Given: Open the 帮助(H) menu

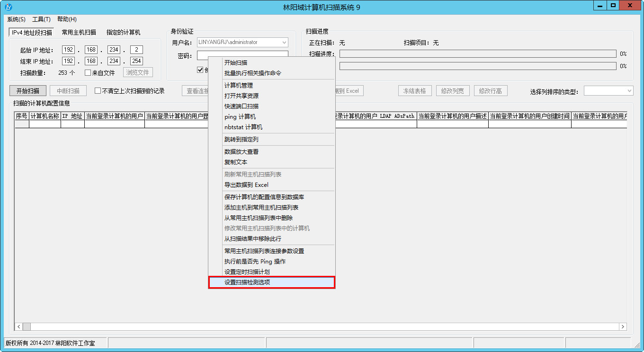Looking at the screenshot, I should click(67, 19).
